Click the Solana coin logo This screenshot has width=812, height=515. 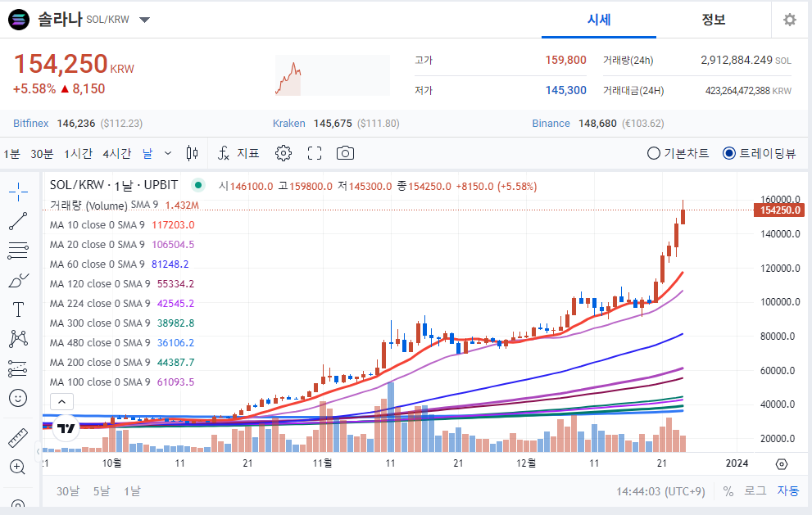coord(19,20)
